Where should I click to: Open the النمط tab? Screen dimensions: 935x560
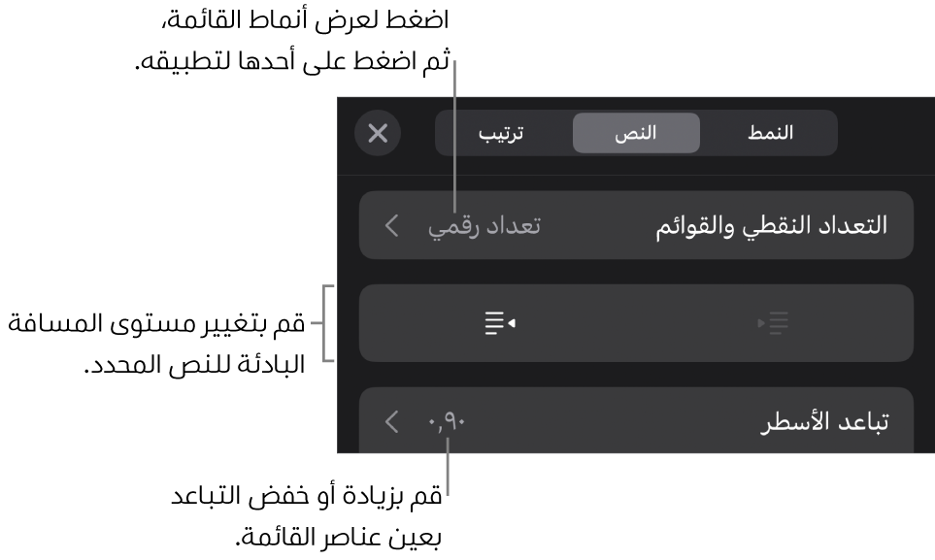(x=770, y=133)
